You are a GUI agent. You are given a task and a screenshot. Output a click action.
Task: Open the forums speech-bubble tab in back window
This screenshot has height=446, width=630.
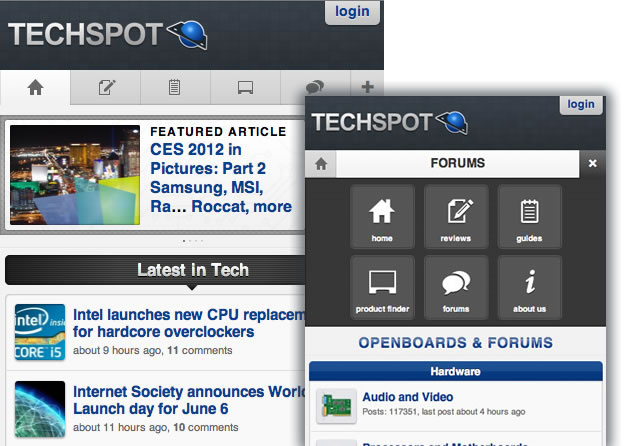[x=315, y=85]
